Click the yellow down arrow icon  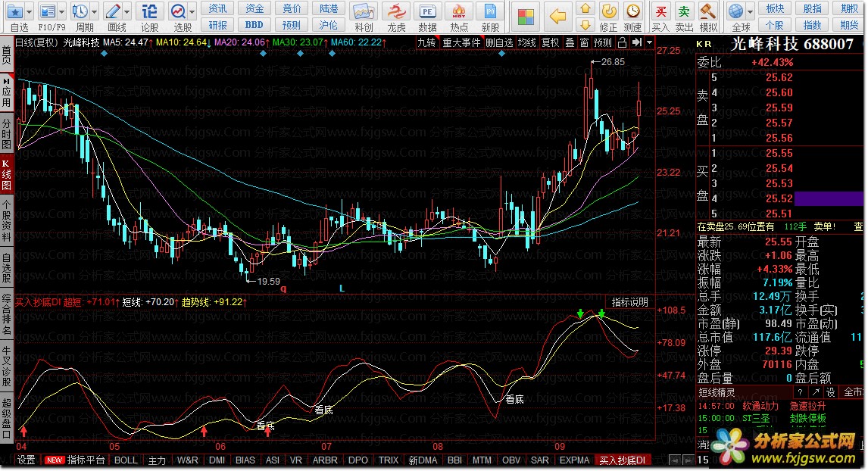pyautogui.click(x=585, y=25)
